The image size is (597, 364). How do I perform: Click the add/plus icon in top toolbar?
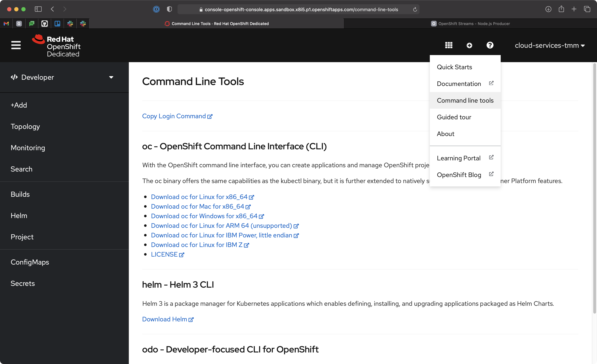[469, 46]
